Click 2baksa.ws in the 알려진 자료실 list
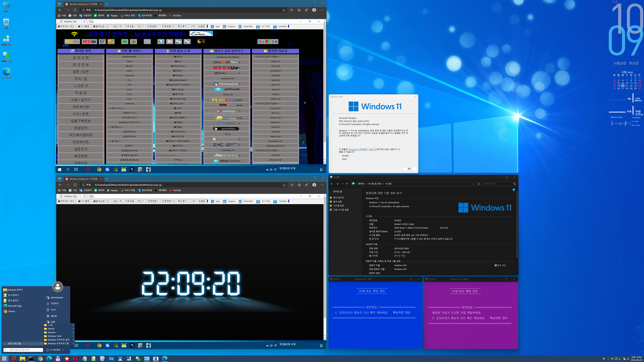 pos(275,62)
